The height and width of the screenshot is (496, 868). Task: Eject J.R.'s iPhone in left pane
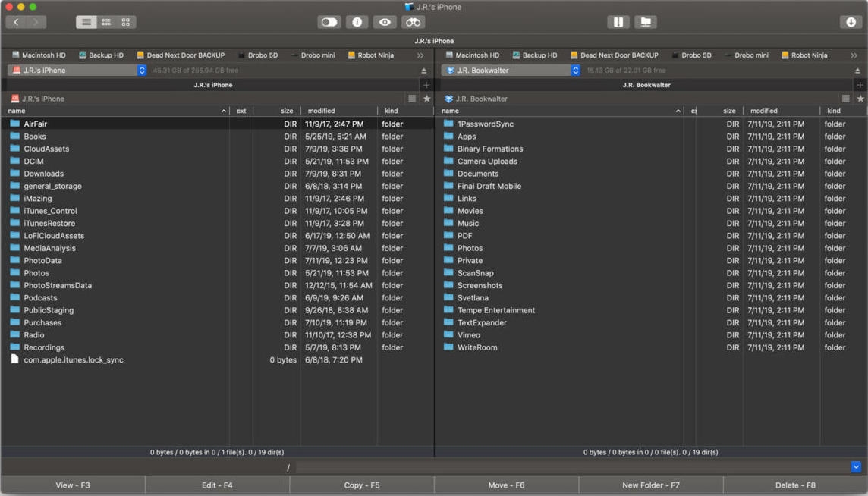[424, 71]
